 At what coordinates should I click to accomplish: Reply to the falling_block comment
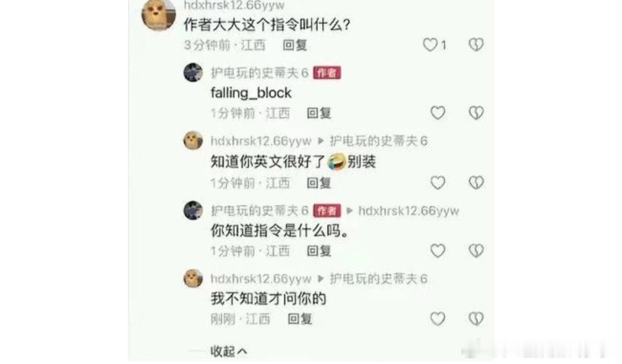coord(319,113)
